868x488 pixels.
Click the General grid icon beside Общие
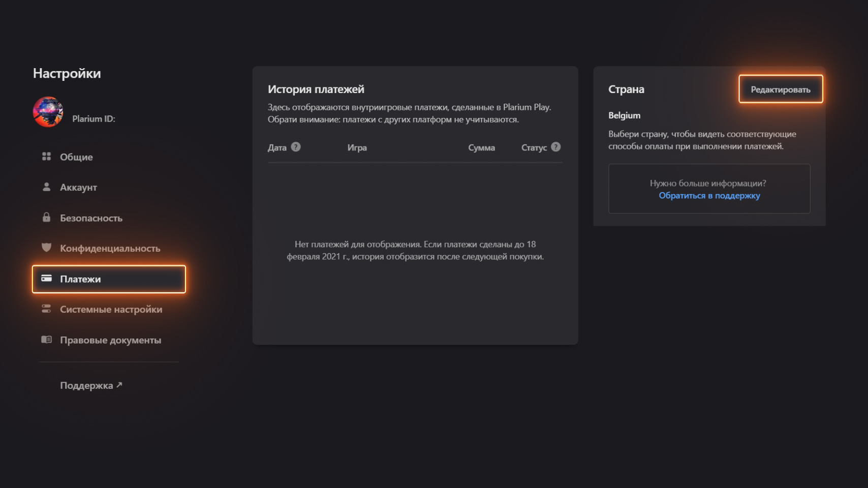(x=46, y=156)
